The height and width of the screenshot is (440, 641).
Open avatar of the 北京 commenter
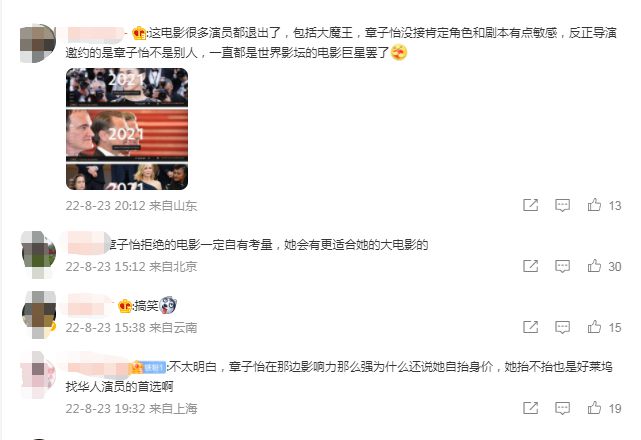(x=38, y=254)
